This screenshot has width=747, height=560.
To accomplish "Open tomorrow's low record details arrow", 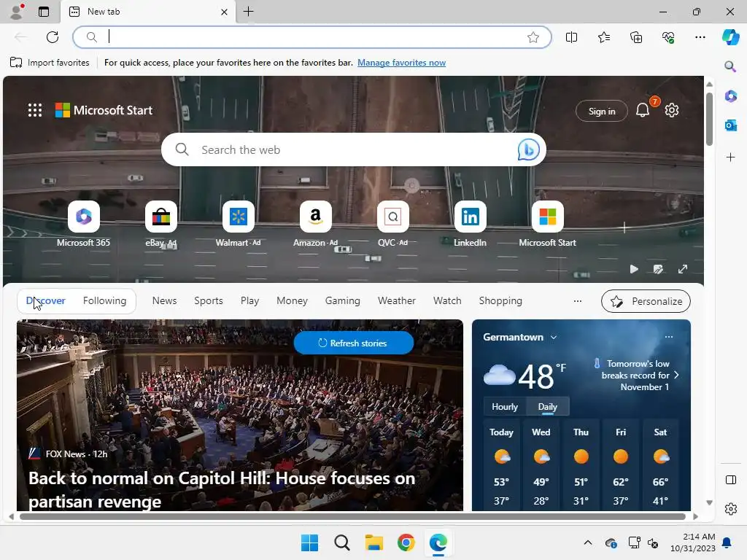I will (676, 376).
